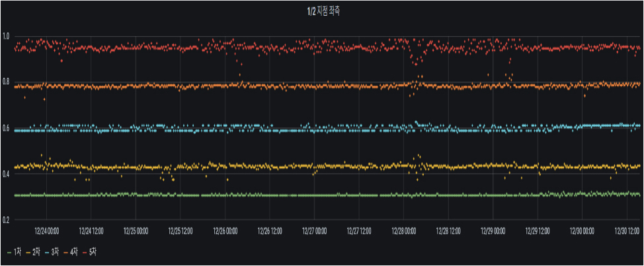Click the 12/30 12:00 time axis label
The height and width of the screenshot is (266, 644).
[625, 230]
